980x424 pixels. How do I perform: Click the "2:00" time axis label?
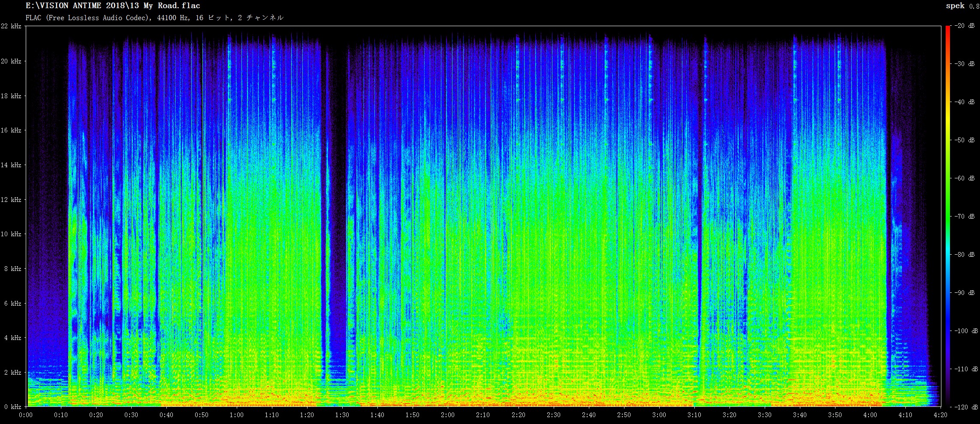coord(448,415)
